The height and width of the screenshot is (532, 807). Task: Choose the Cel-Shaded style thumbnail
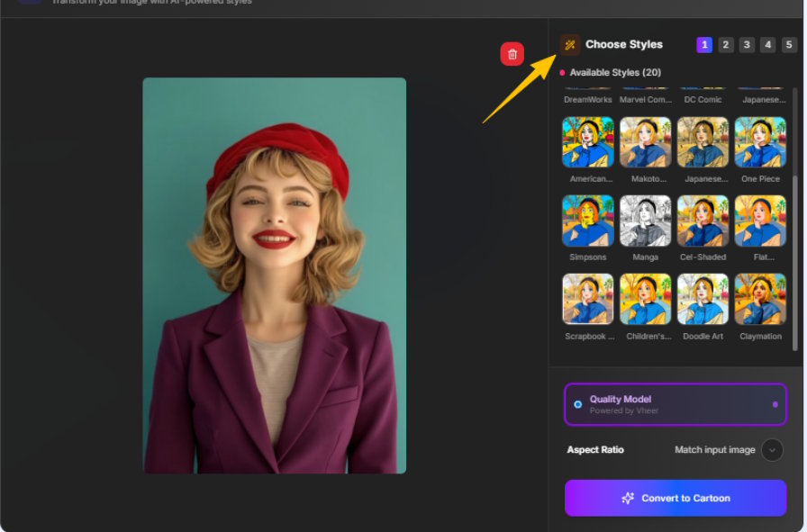(x=703, y=221)
